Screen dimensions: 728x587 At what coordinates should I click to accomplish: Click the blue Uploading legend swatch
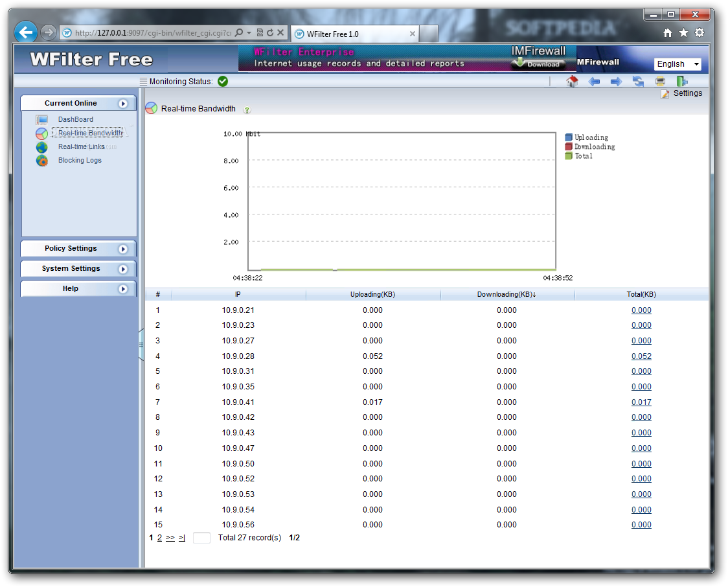(x=568, y=137)
